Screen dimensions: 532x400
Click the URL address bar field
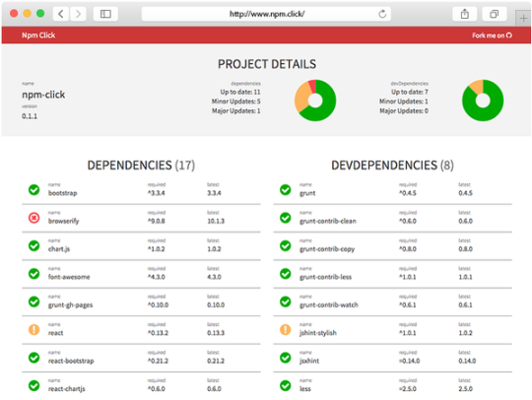[266, 14]
